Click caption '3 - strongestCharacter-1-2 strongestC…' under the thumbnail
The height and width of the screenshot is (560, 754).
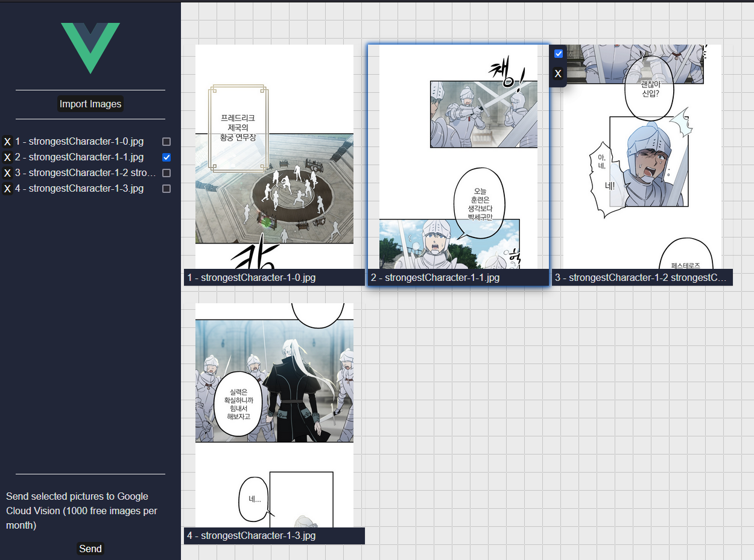click(642, 277)
